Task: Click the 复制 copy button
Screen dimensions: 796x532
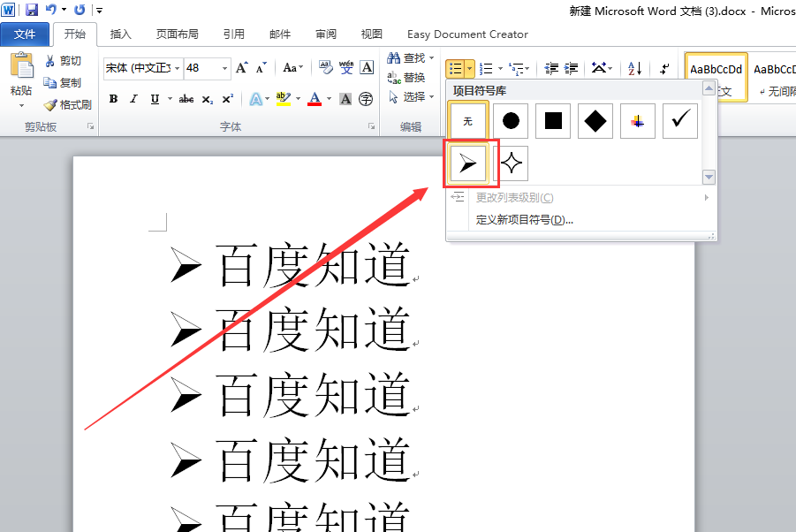Action: 64,83
